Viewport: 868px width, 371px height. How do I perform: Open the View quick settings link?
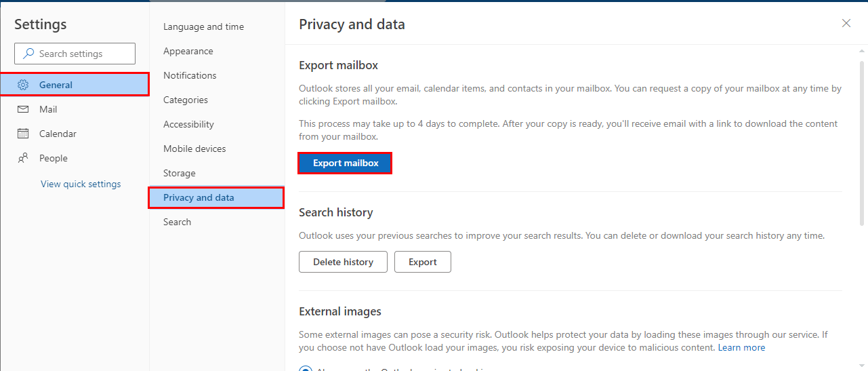coord(81,184)
